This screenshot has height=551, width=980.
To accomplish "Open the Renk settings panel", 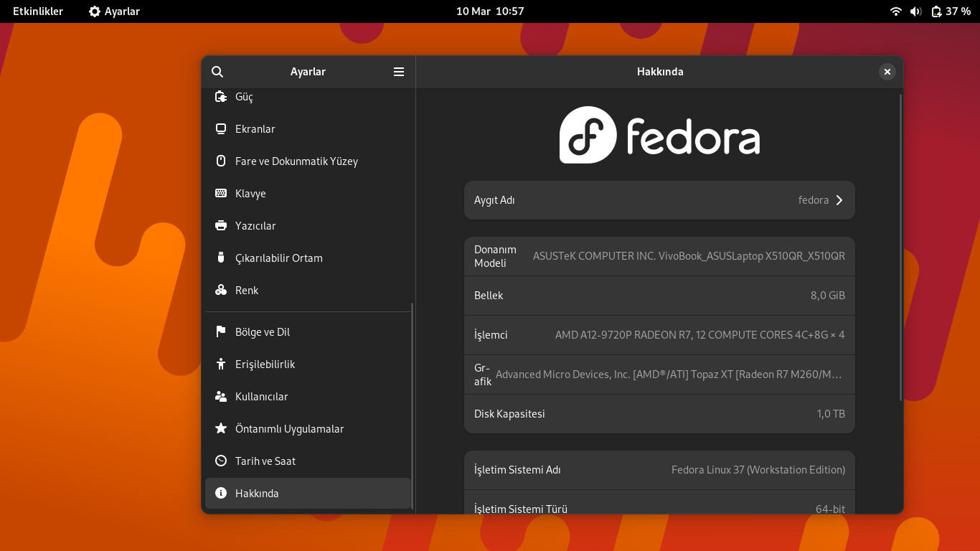I will 308,291.
